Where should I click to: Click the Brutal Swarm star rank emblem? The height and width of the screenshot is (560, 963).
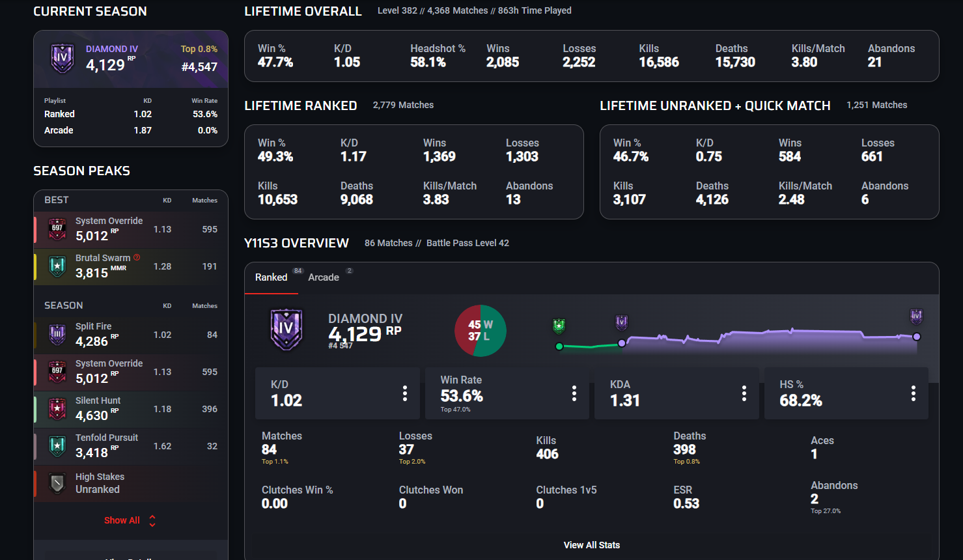pos(57,266)
